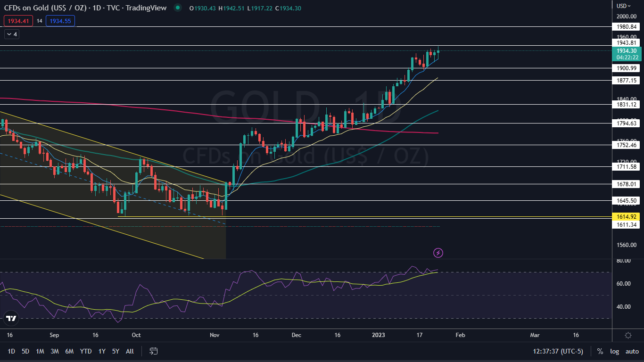Toggle the percent (%) scale

coord(600,351)
